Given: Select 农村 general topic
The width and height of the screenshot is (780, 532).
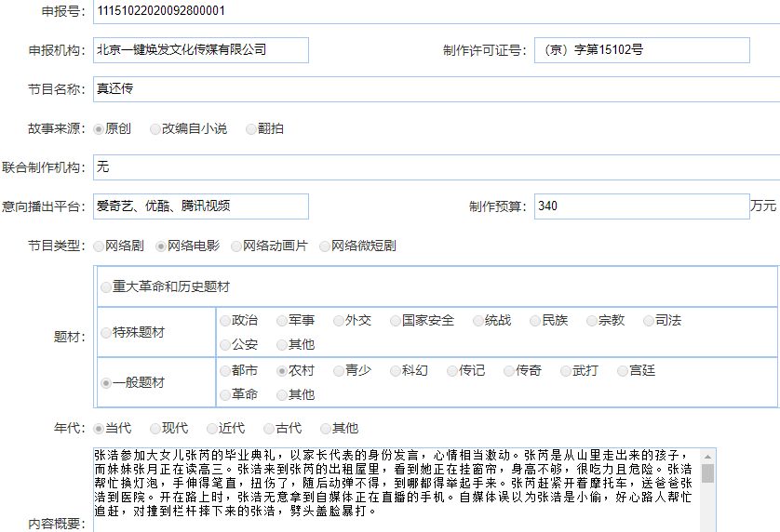Looking at the screenshot, I should 282,371.
